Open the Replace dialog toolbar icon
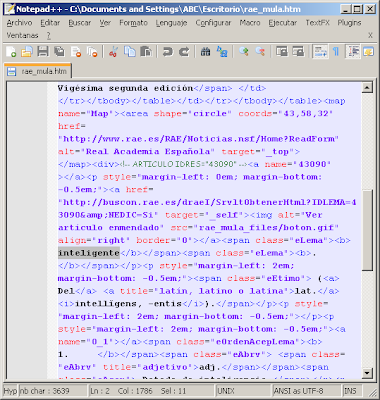This screenshot has height=400, width=380. pos(222,52)
